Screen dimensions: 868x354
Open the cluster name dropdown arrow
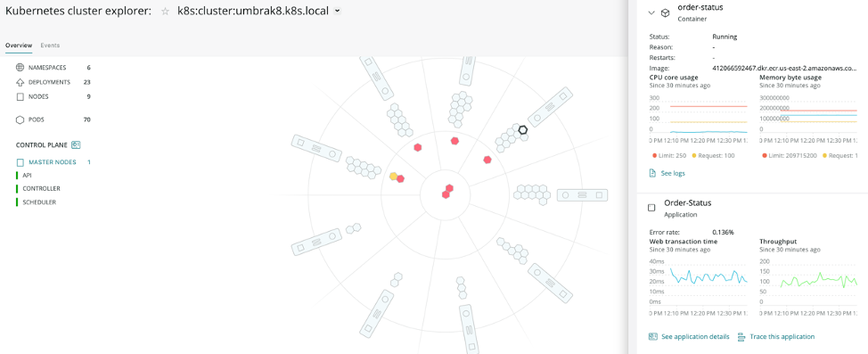click(338, 11)
